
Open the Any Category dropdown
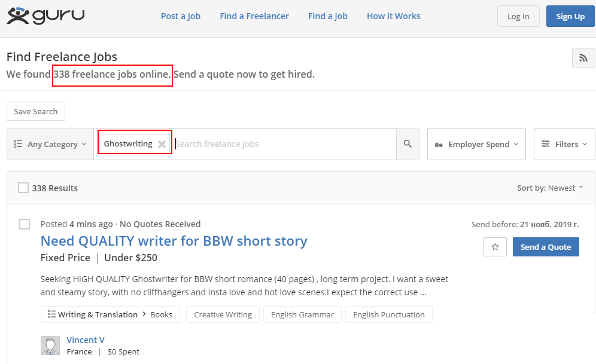(x=50, y=144)
